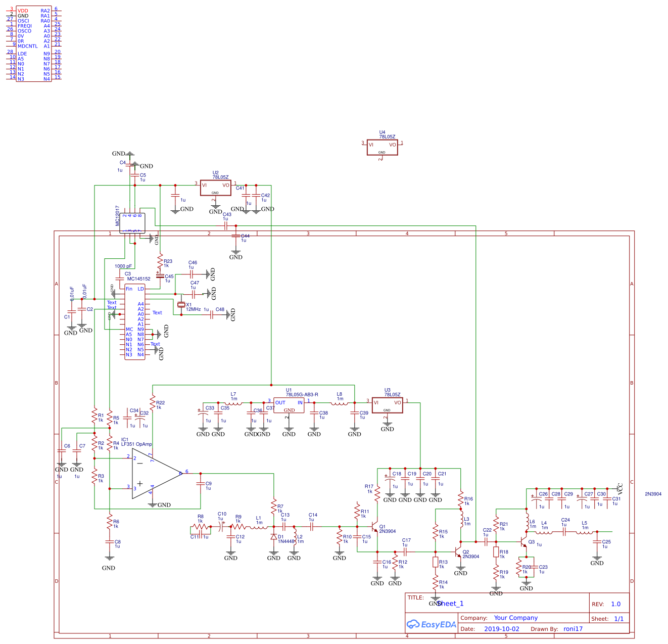Click the MC12017 prescaler chip symbol

pyautogui.click(x=132, y=222)
